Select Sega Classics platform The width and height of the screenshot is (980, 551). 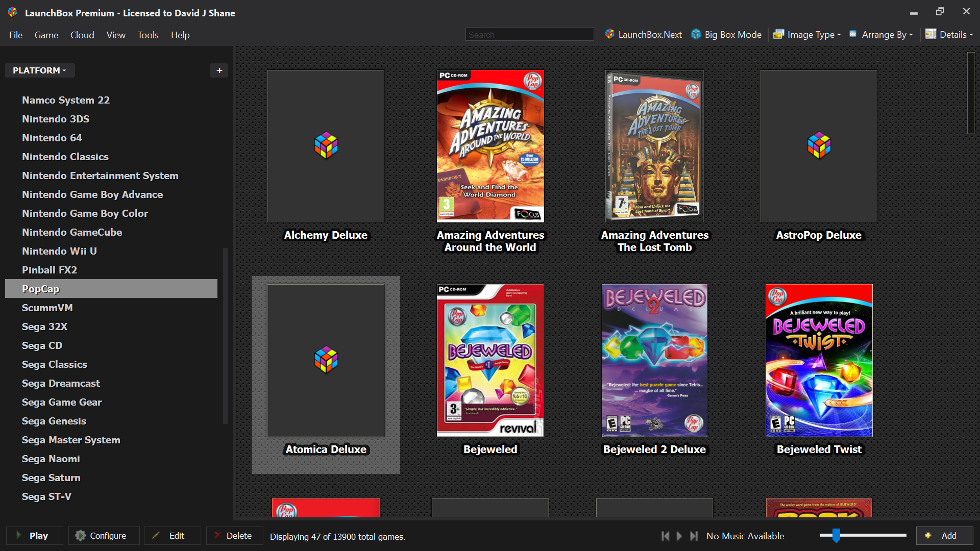(55, 364)
